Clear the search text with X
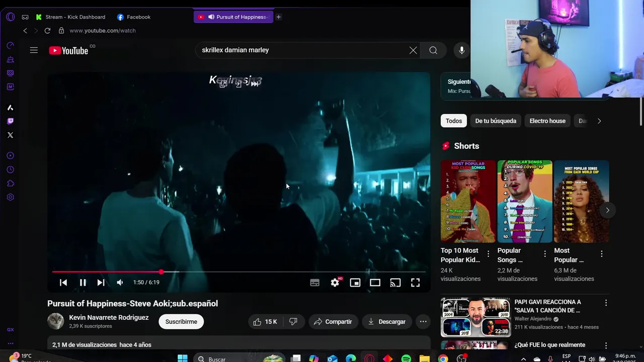This screenshot has height=362, width=644. coord(413,50)
